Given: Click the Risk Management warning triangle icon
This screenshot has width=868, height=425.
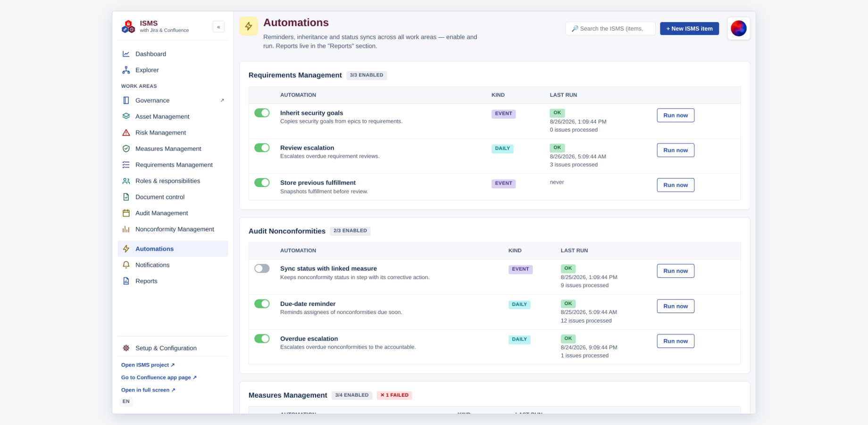Looking at the screenshot, I should (126, 132).
